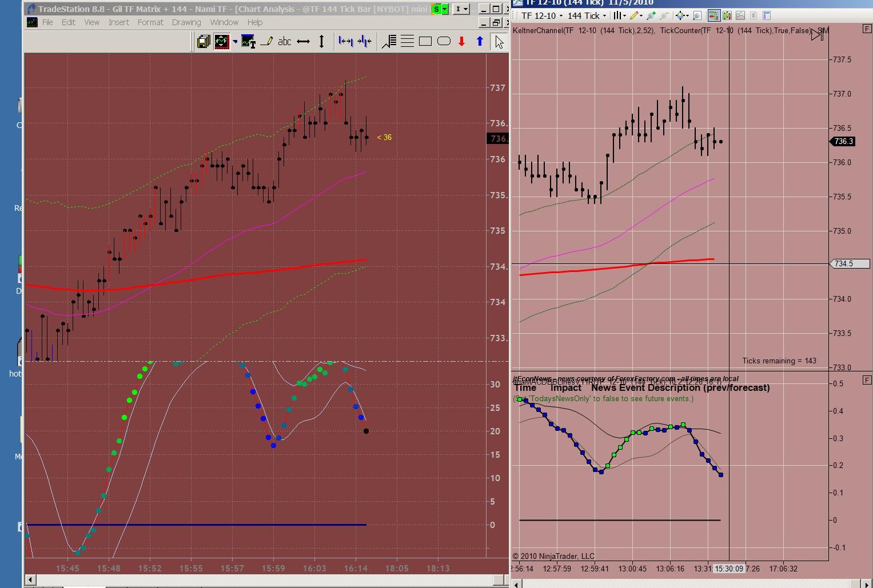Select the ellipse drawing tool

pyautogui.click(x=444, y=41)
